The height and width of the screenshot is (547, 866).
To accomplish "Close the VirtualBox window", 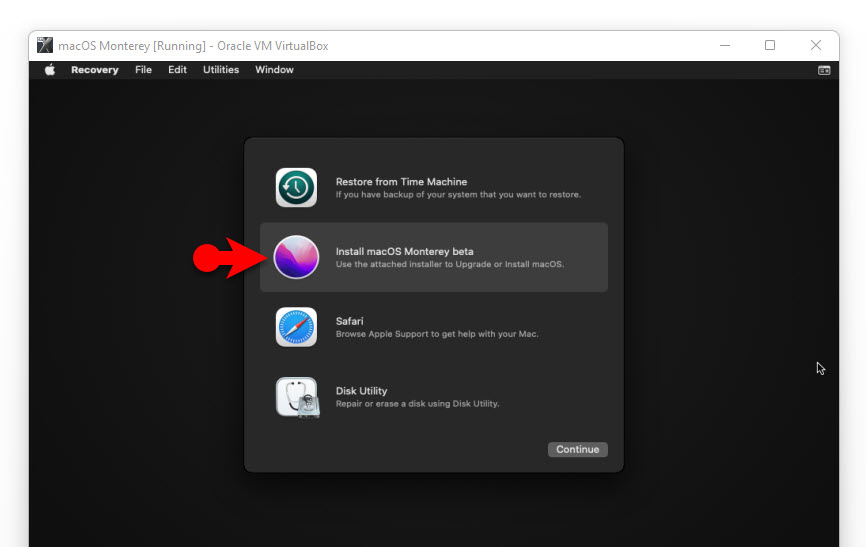I will [x=816, y=45].
